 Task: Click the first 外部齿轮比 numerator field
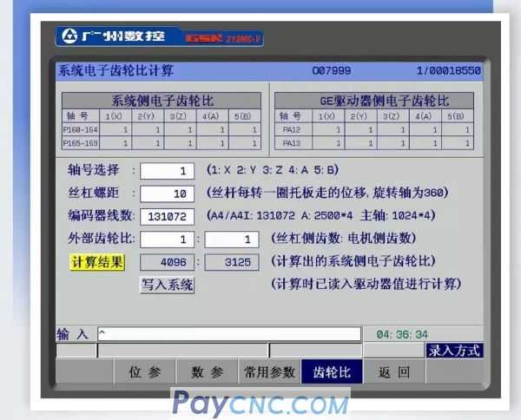coord(167,239)
